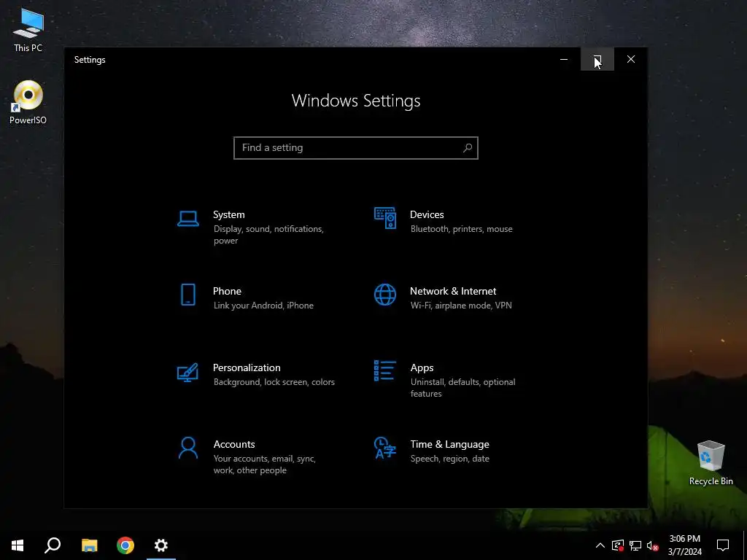Click 'Wi-Fi, airplane mode, VPN' description
The width and height of the screenshot is (747, 560).
(461, 306)
